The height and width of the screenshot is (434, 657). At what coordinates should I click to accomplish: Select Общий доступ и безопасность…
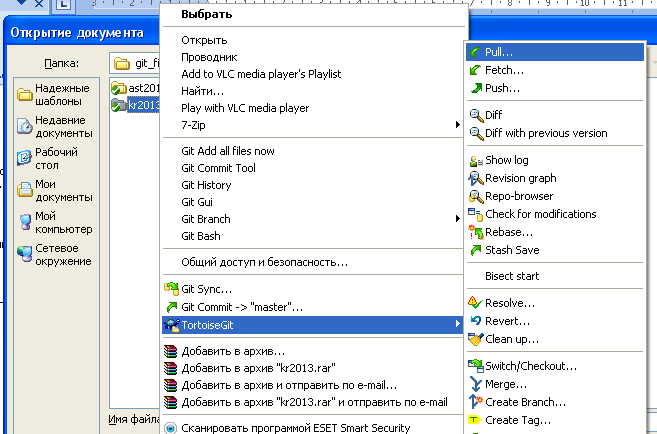point(313,262)
